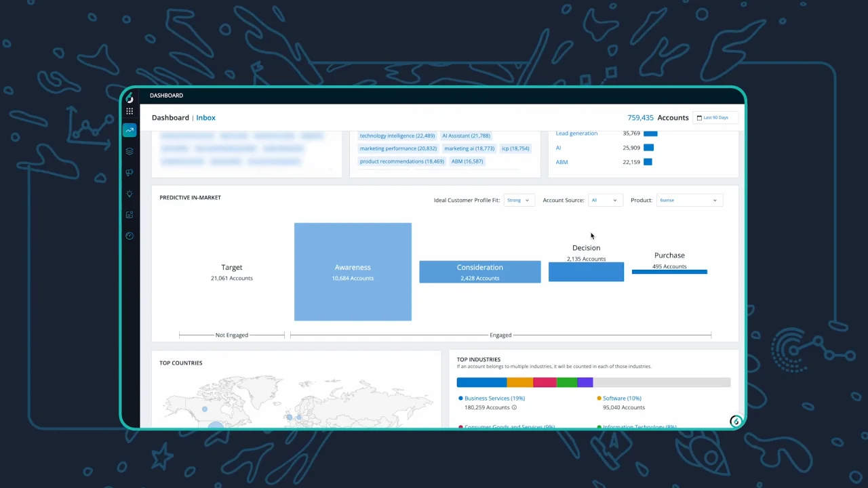The height and width of the screenshot is (488, 868).
Task: Expand the Product 6sense dropdown
Action: click(x=688, y=200)
